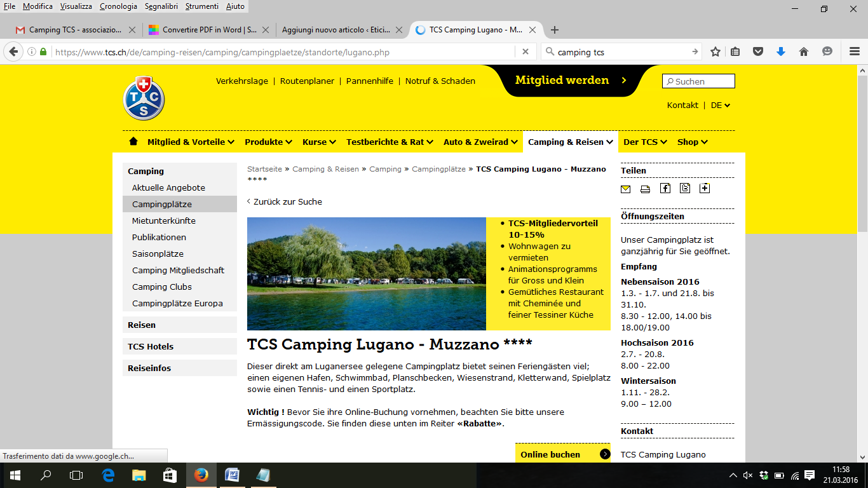Image resolution: width=868 pixels, height=488 pixels.
Task: Click Campingplätze breadcrumb link
Action: tap(439, 169)
